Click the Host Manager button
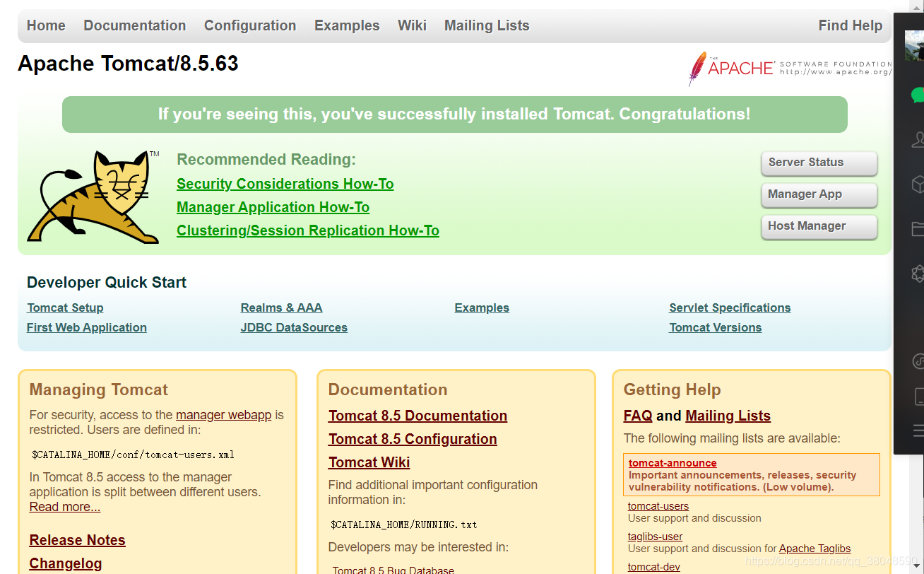 [819, 226]
